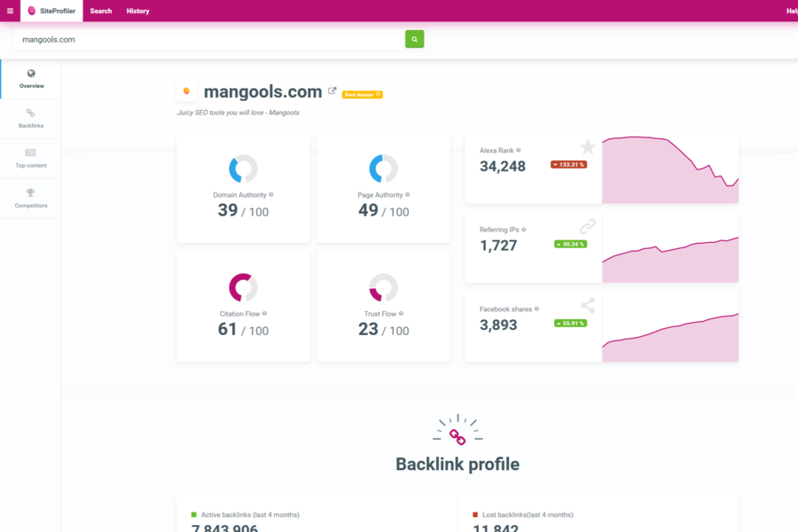Click the Overview globe icon

click(x=31, y=74)
